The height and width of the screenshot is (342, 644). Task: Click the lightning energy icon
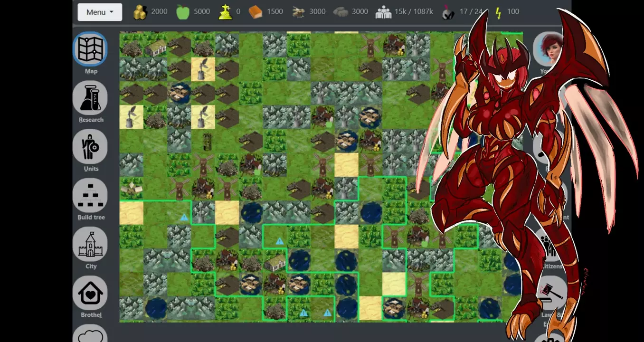(498, 12)
